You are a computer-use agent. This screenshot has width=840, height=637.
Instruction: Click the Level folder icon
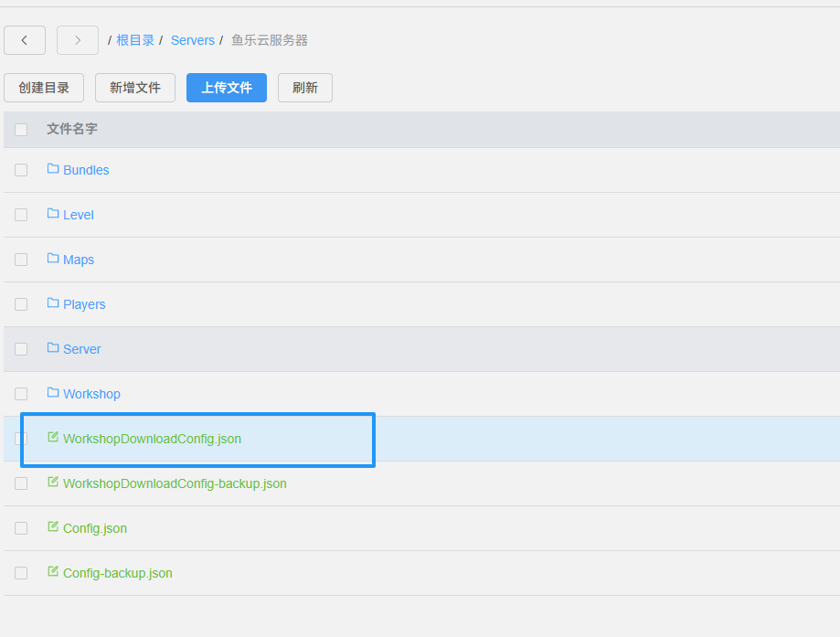click(x=53, y=214)
